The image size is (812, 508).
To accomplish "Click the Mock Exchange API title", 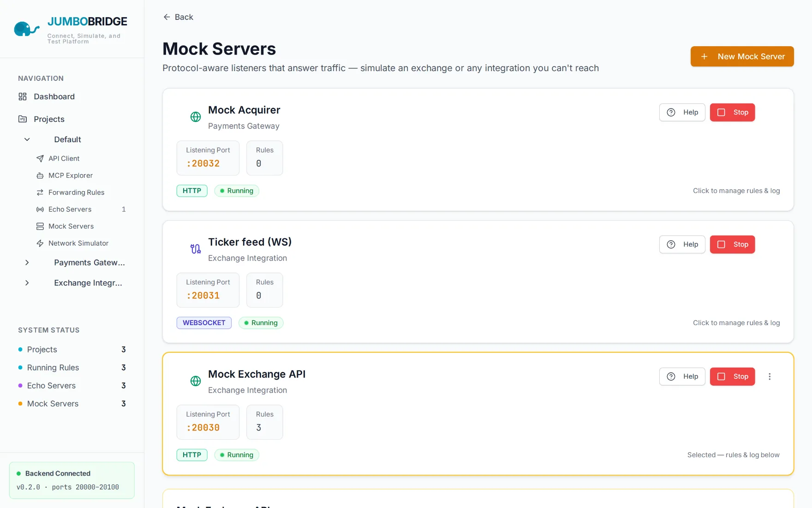I will pyautogui.click(x=257, y=374).
